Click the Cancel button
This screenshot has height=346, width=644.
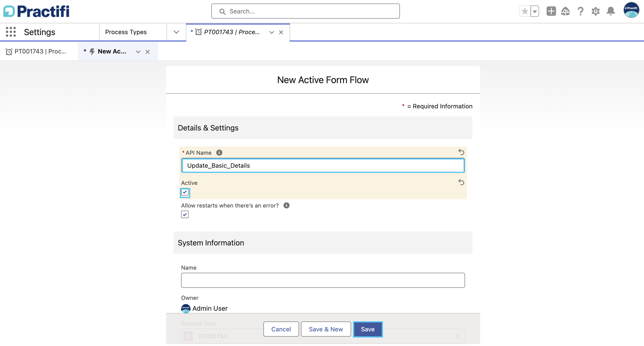(281, 329)
